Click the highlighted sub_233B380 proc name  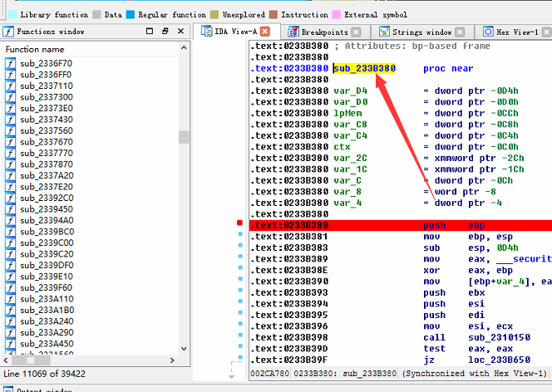tap(364, 68)
